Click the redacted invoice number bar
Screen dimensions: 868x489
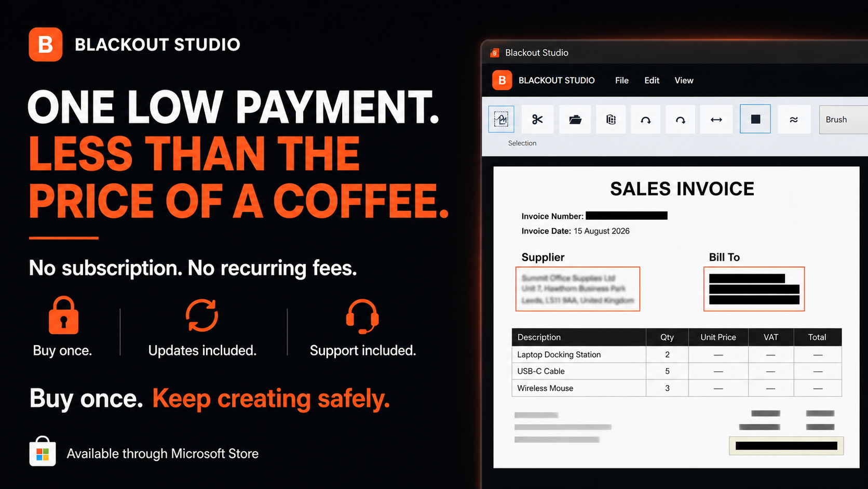[x=627, y=216]
